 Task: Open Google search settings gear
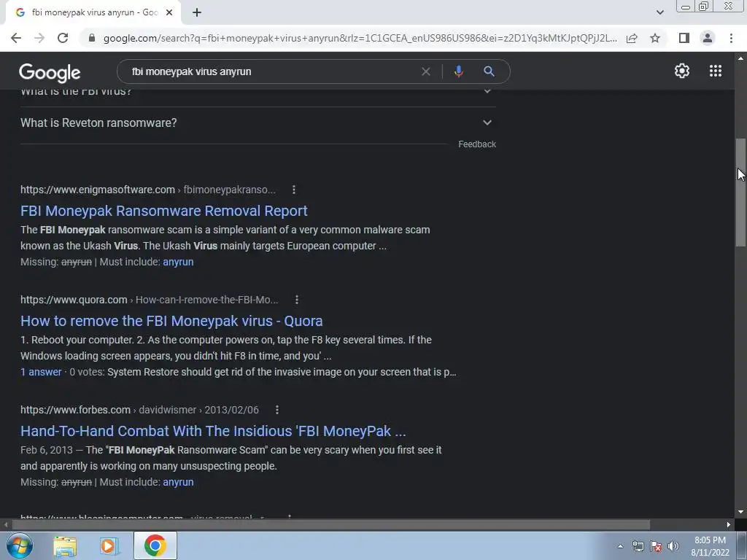click(682, 71)
